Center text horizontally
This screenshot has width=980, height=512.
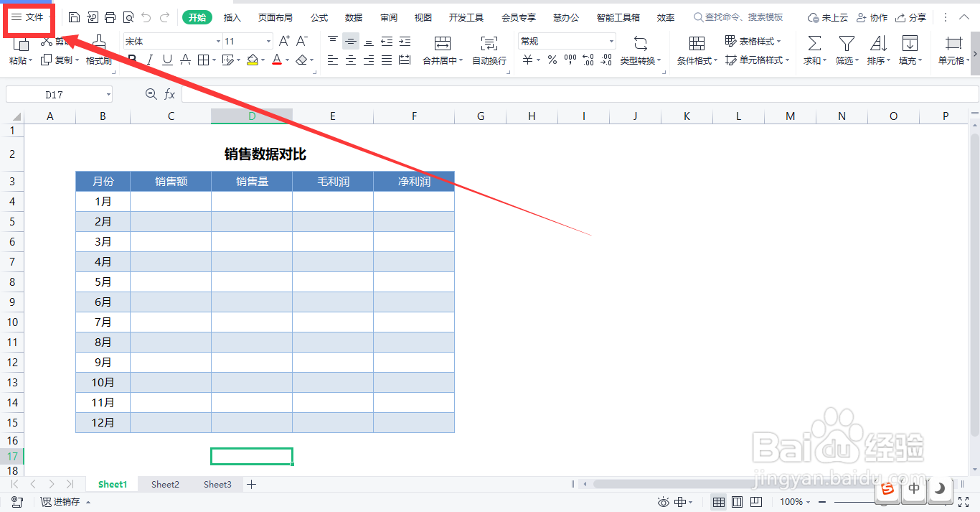tap(351, 60)
